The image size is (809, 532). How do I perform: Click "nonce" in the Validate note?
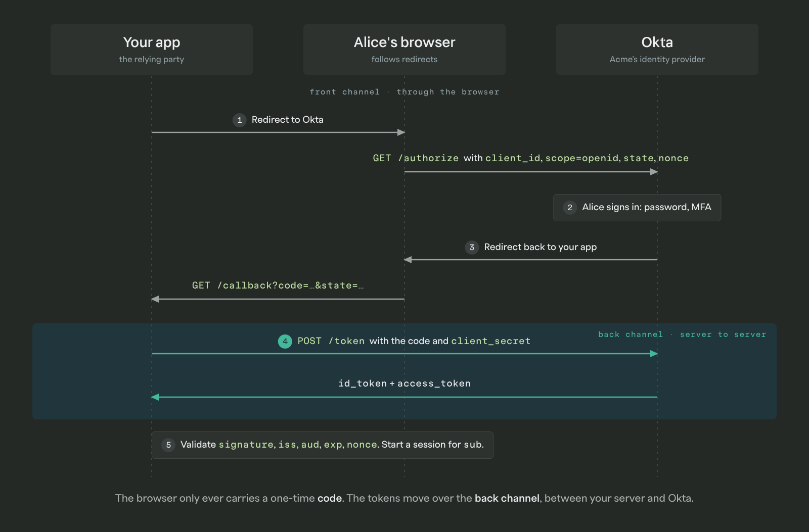pos(362,445)
